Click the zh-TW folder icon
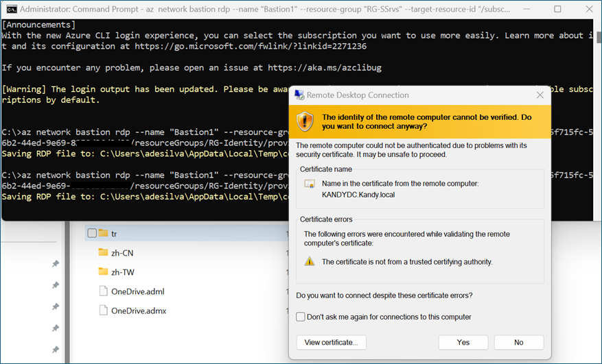 (103, 271)
